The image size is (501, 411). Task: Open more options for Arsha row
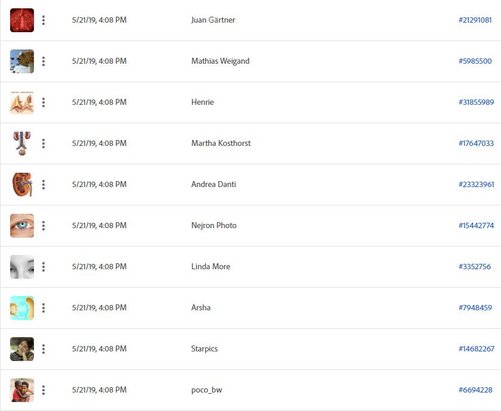(x=43, y=308)
